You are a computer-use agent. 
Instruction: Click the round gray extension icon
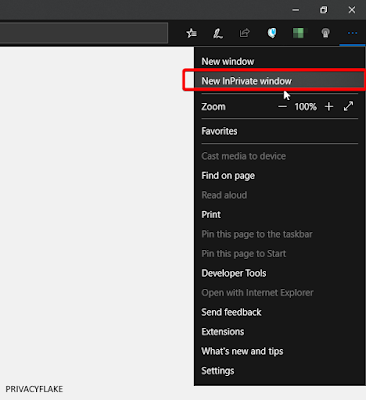click(325, 33)
